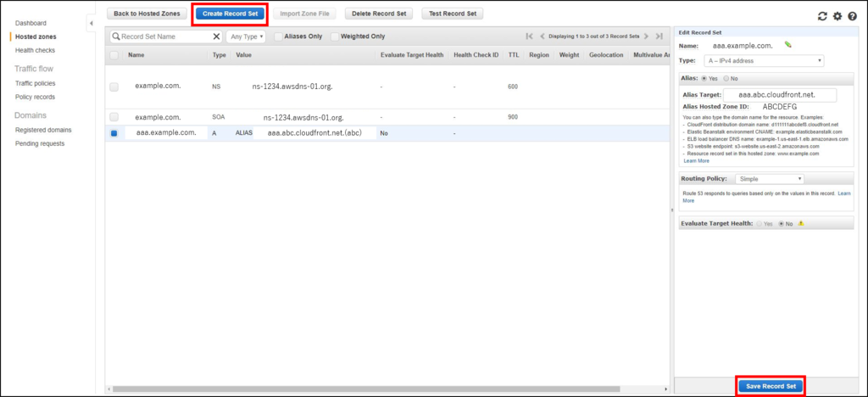Select Evaluate Target Health No radio
This screenshot has height=397, width=868.
click(782, 224)
